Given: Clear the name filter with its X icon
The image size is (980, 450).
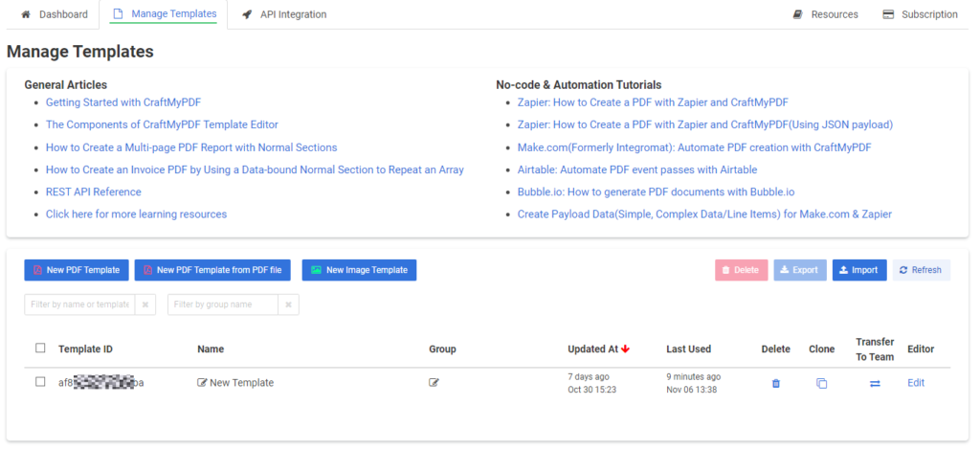Looking at the screenshot, I should tap(145, 304).
